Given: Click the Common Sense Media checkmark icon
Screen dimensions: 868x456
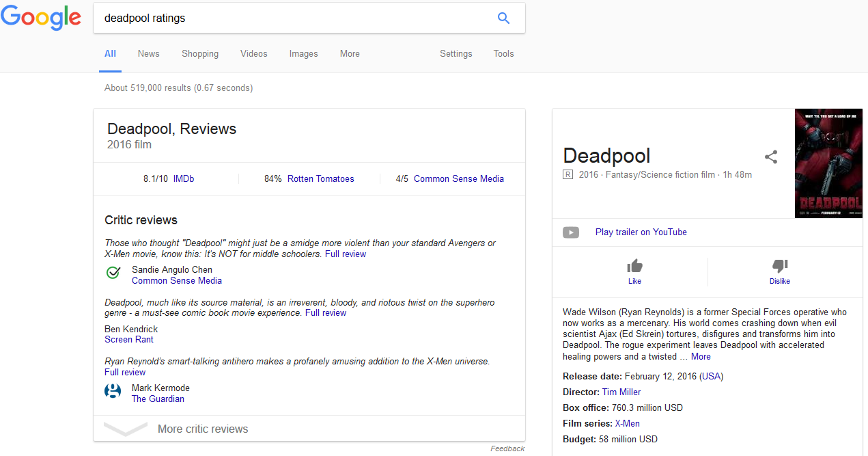Looking at the screenshot, I should pyautogui.click(x=113, y=273).
